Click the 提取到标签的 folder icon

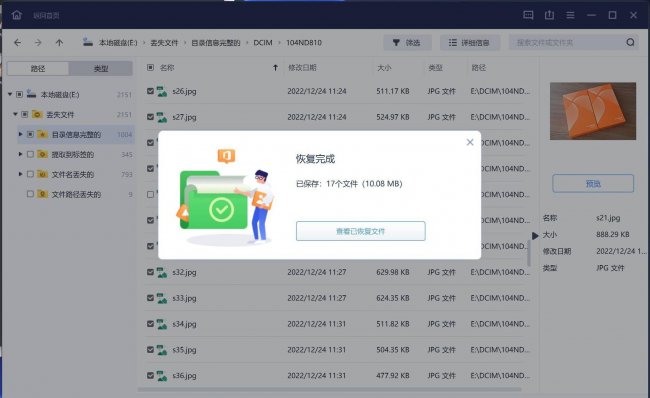[42, 154]
